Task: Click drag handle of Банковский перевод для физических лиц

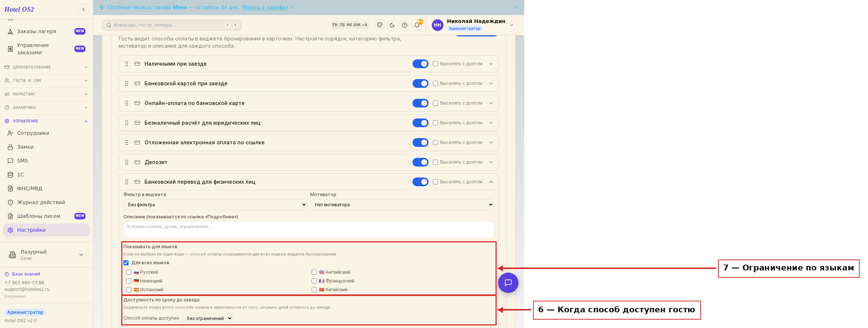Action: 127,182
